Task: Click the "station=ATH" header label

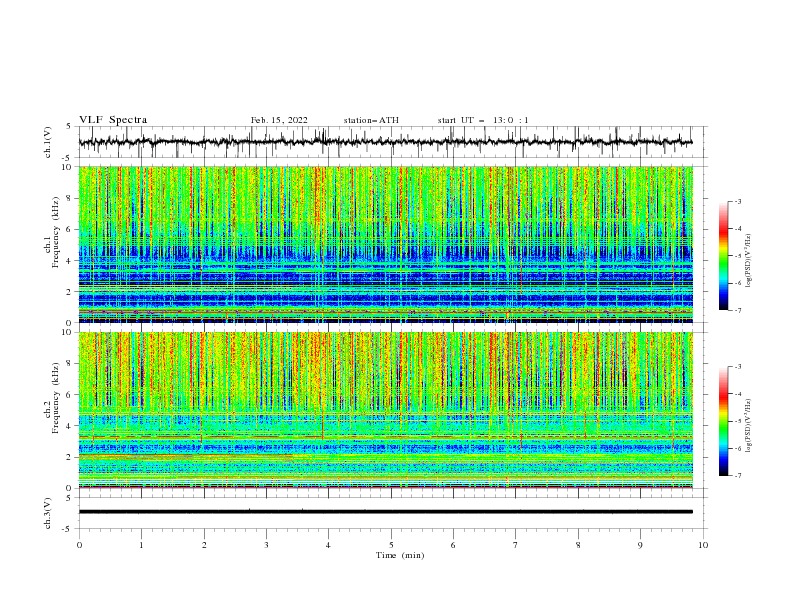Action: 371,120
